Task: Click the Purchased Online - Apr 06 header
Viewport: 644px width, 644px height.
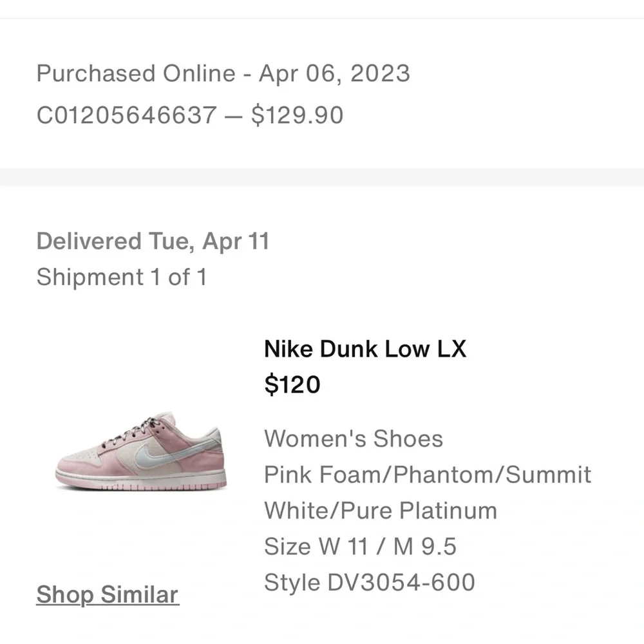Action: (x=223, y=73)
